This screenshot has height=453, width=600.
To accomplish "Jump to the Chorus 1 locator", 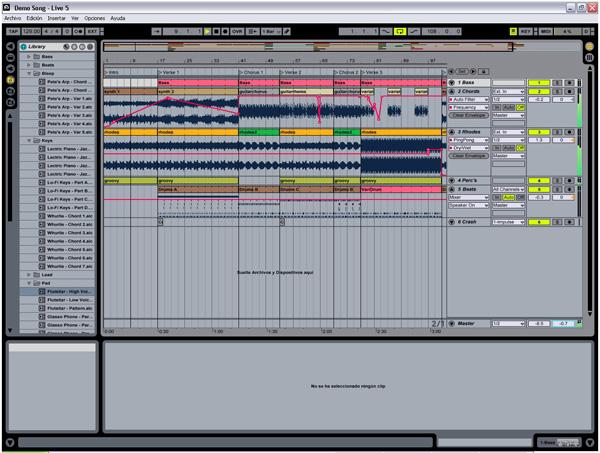I will tap(251, 72).
